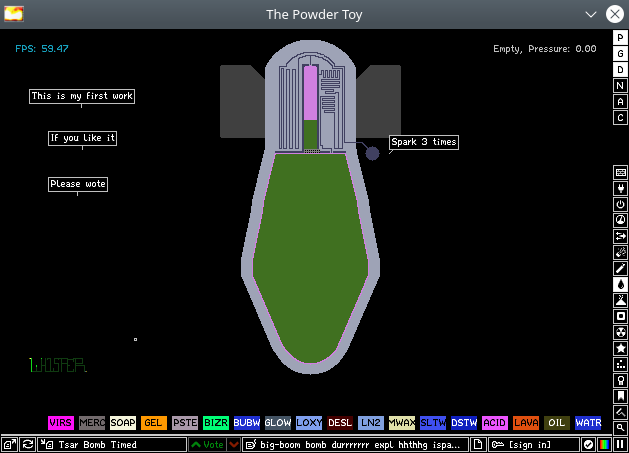Viewport: 629px width, 453px height.
Task: Select the Liquids droplet category
Action: click(620, 284)
